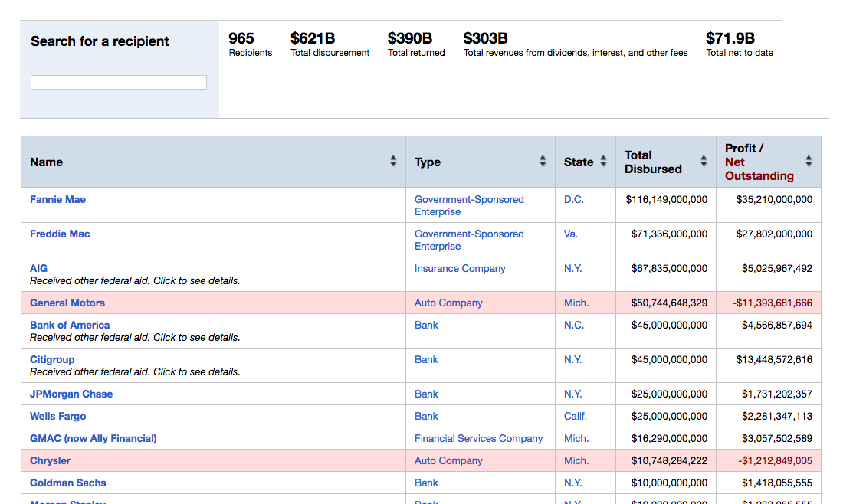Click N.Y. state in Goldman Sachs row
This screenshot has width=853, height=504.
pos(572,483)
